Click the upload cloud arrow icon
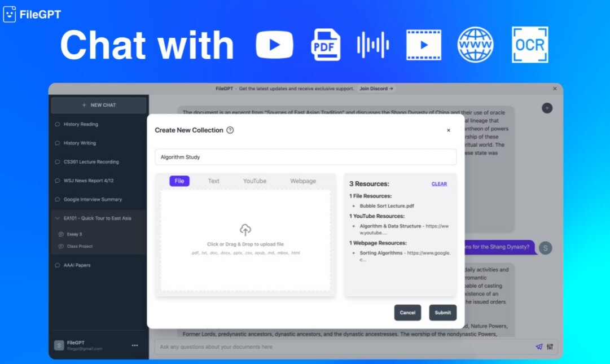 point(245,230)
